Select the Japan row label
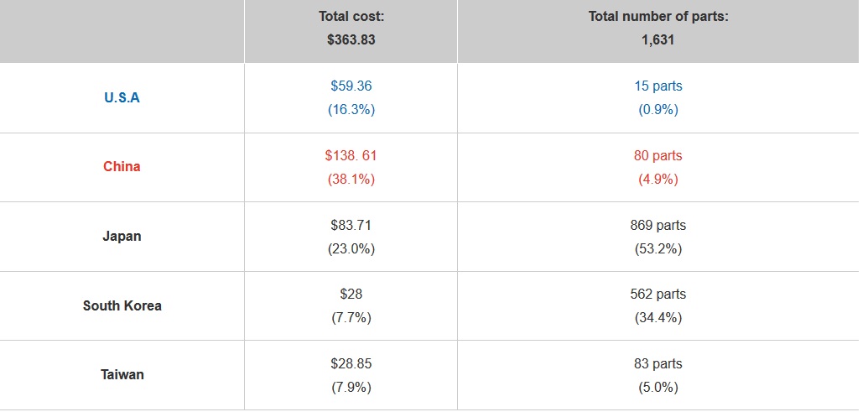This screenshot has height=412, width=868. pos(122,236)
